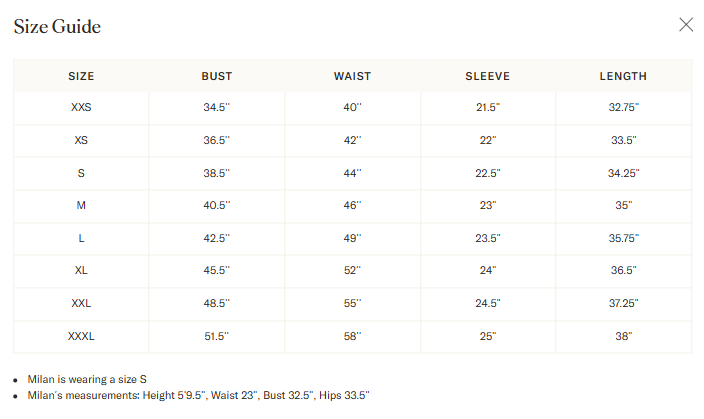Select the L size cell
This screenshot has height=419, width=704.
tap(81, 238)
